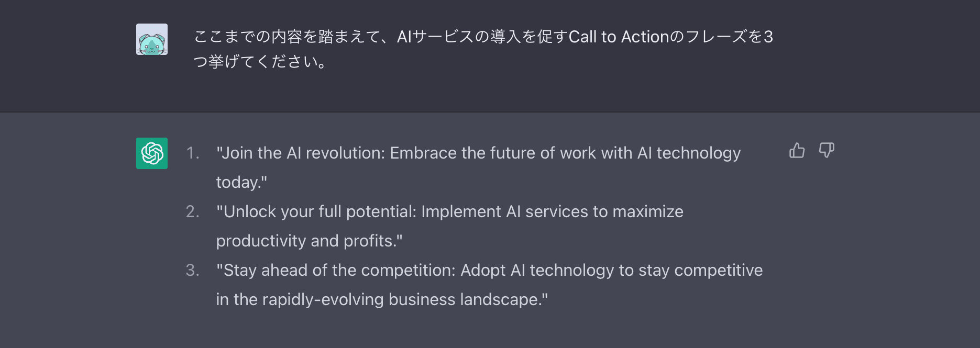Click the word "today." in the first suggestion
This screenshot has width=980, height=348.
(x=241, y=182)
